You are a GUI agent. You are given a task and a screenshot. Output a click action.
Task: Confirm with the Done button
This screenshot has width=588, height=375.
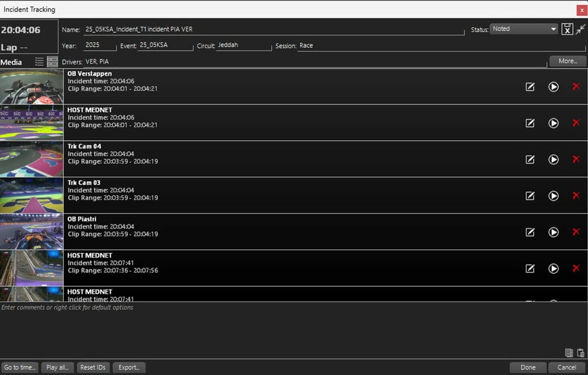click(x=528, y=367)
